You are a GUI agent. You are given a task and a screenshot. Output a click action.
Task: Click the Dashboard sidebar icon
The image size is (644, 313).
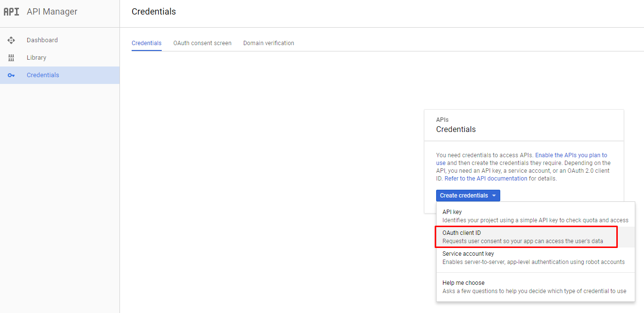click(x=11, y=40)
